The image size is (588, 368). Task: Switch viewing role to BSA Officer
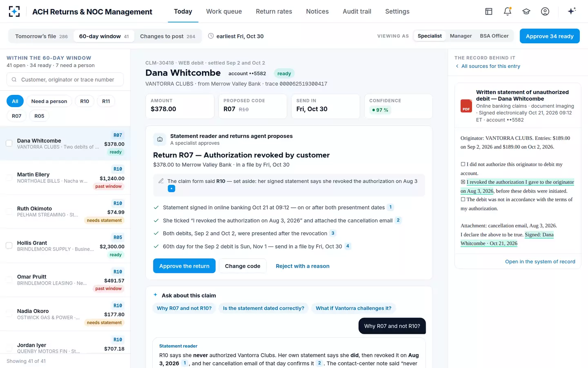pos(494,36)
